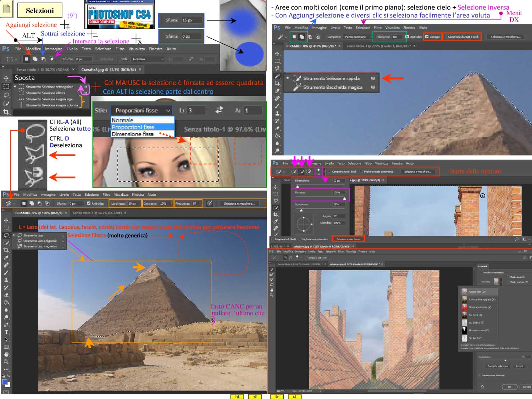Select the Move tool in PIRAMIDI 100% window
This screenshot has width=532, height=399.
point(6,220)
